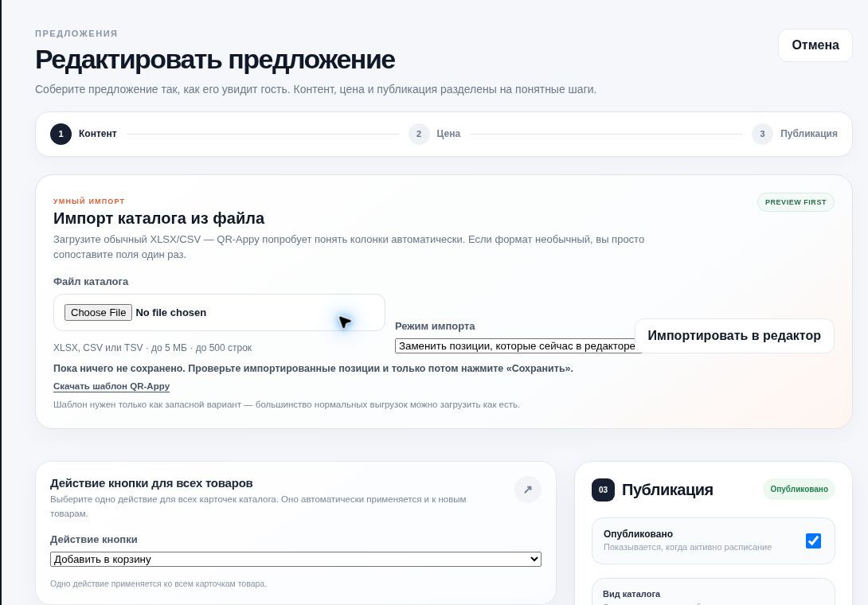Click the ПРЕДЛОЖЕНИЯ breadcrumb label
Image resolution: width=868 pixels, height=605 pixels.
[x=76, y=33]
